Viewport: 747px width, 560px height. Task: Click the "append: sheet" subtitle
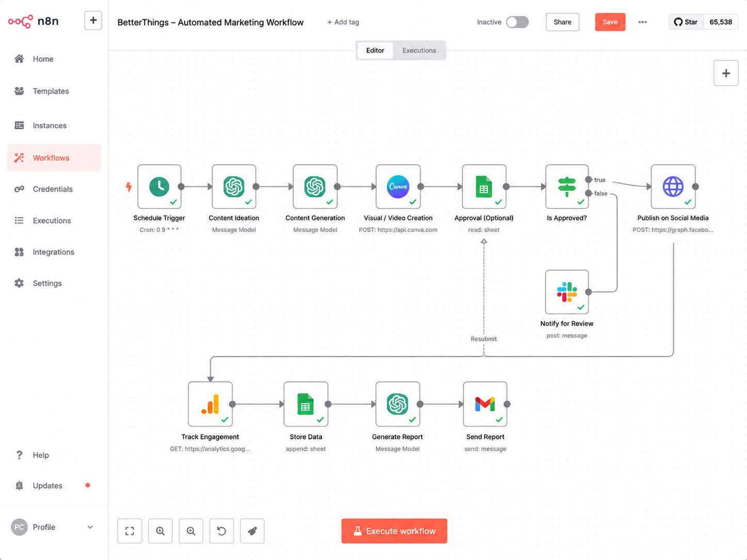point(306,449)
